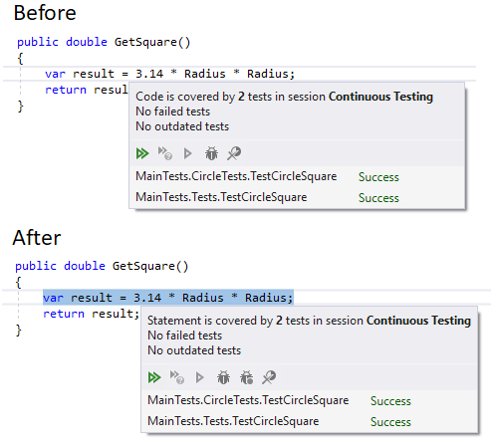Screen dimensions: 494x448
Task: Click 'var result = 3.14' line in Before code
Action: (169, 74)
